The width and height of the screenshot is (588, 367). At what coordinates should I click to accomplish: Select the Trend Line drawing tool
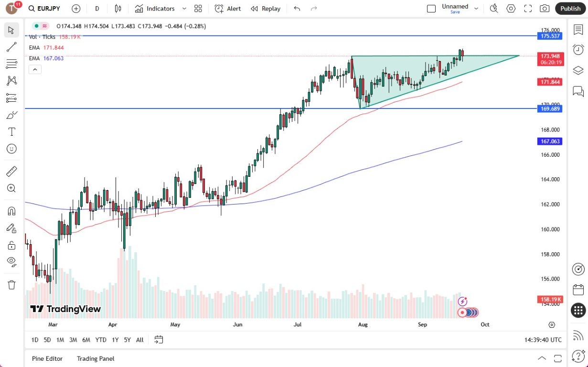pos(11,46)
